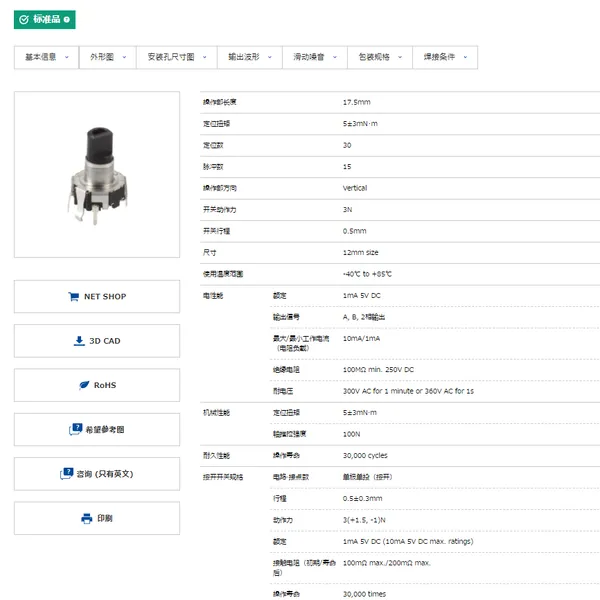Click the checkmark icon on the 标准品 badge
Viewport: 600px width, 600px height.
pyautogui.click(x=24, y=20)
